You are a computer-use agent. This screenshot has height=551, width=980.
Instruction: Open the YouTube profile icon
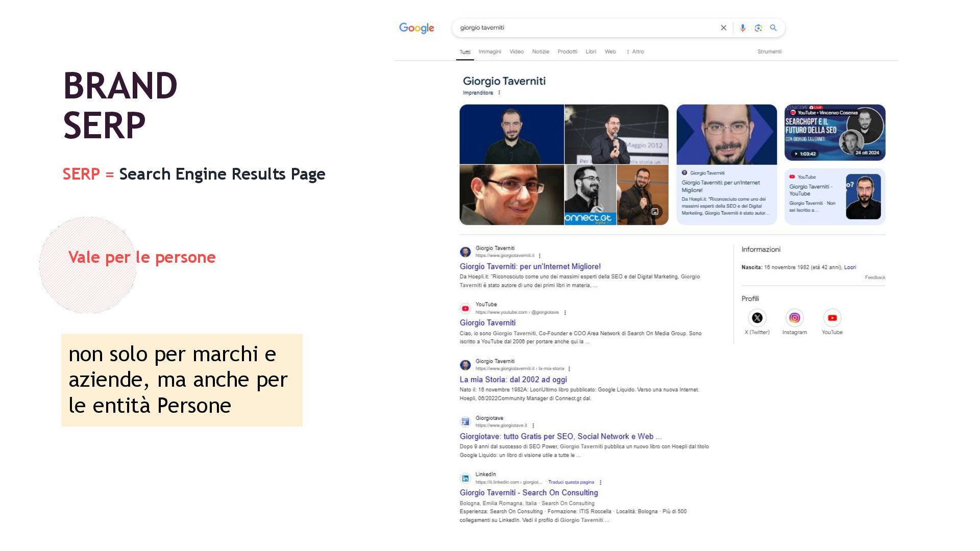[832, 318]
